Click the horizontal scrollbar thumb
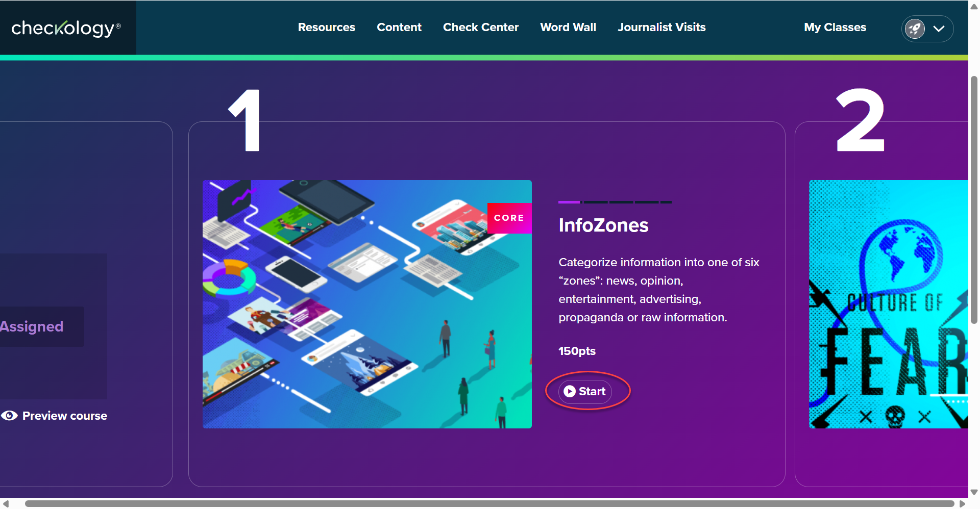The image size is (980, 509). point(489,504)
